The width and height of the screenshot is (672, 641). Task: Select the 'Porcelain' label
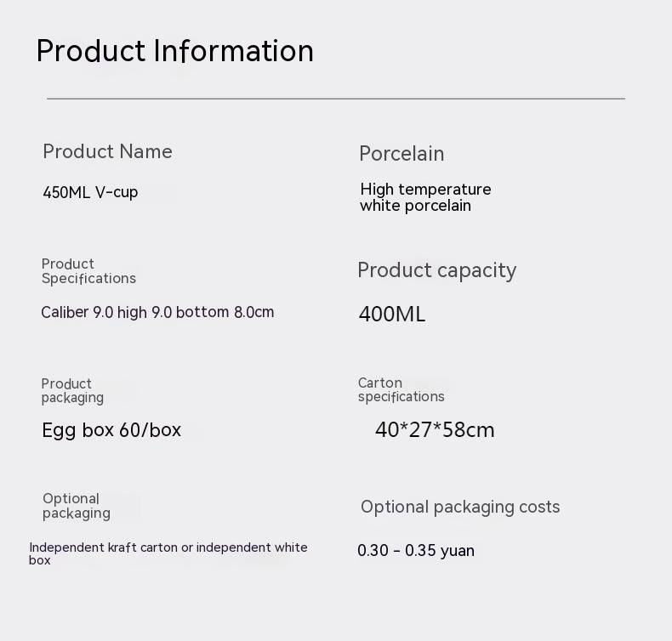click(x=401, y=154)
